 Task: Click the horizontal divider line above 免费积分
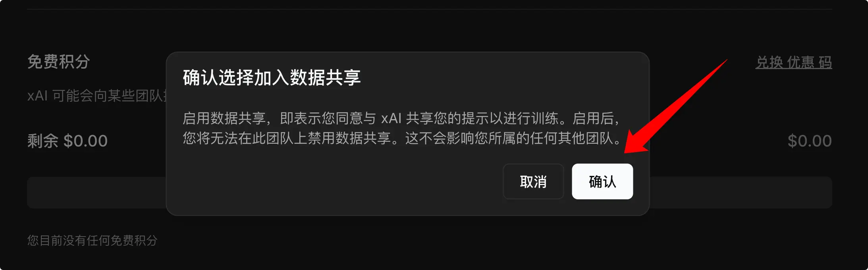click(x=430, y=9)
